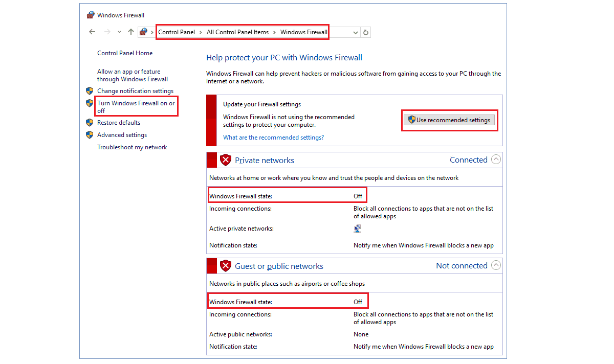Collapse the Private networks section

[x=496, y=160]
